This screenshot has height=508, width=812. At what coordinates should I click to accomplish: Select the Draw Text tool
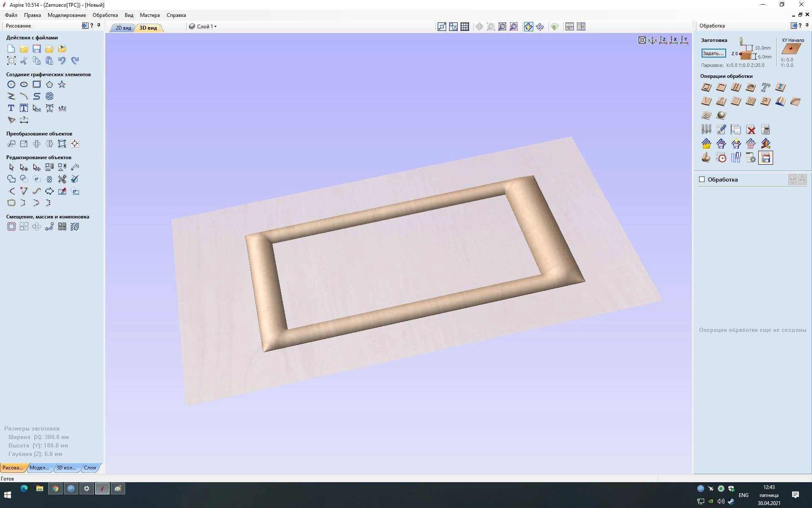tap(11, 108)
